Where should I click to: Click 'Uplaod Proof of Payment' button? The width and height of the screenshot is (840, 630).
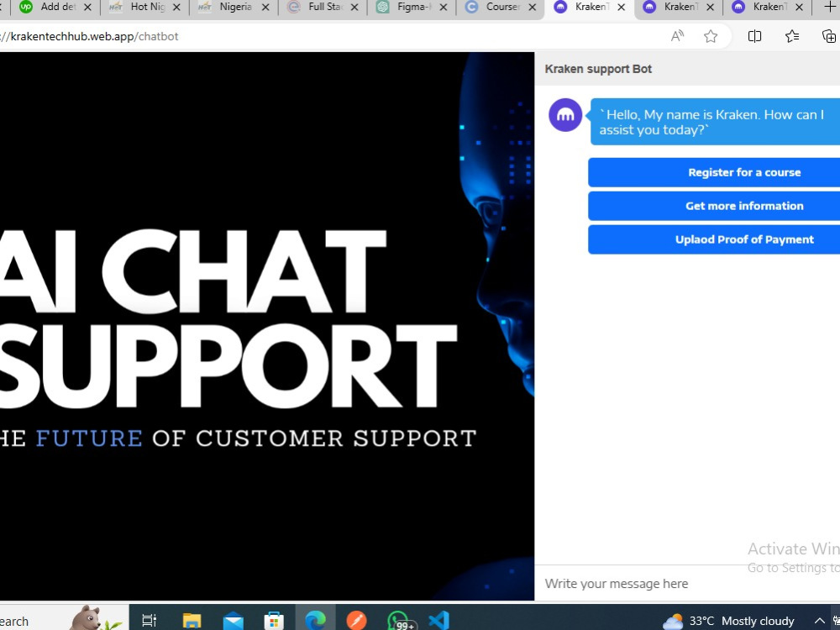click(x=714, y=239)
